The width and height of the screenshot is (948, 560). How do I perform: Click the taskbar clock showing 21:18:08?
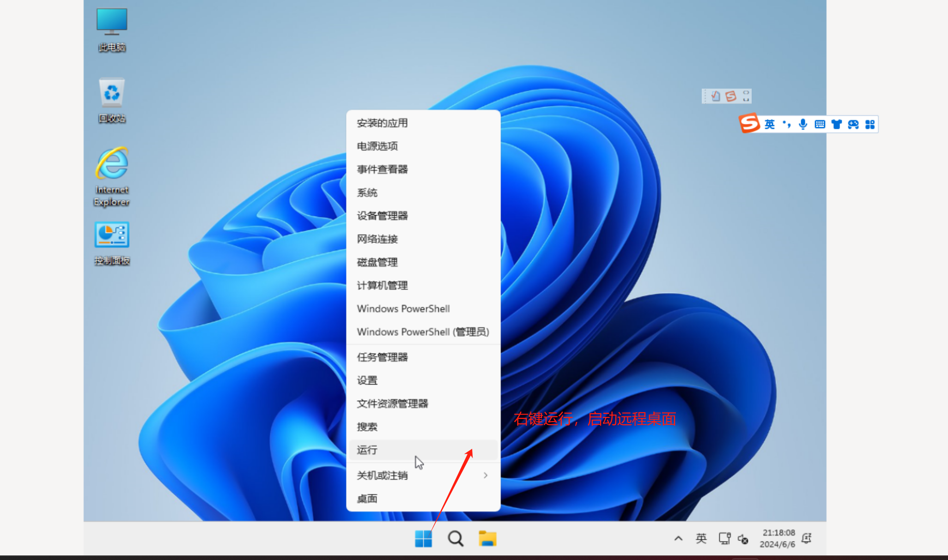778,538
